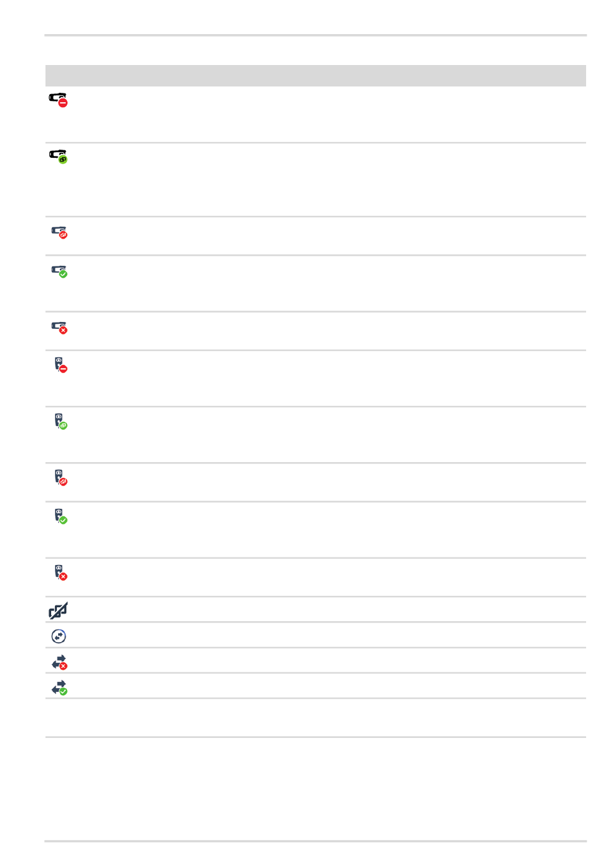Select the transfer arrows icon with red X
Viewport: 600px width, 868px height.
pyautogui.click(x=59, y=662)
